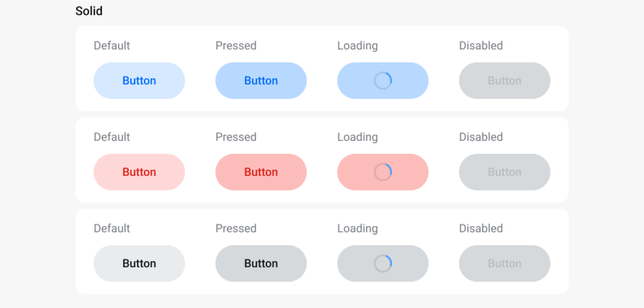
Task: Click the blue Default Button
Action: tap(139, 80)
